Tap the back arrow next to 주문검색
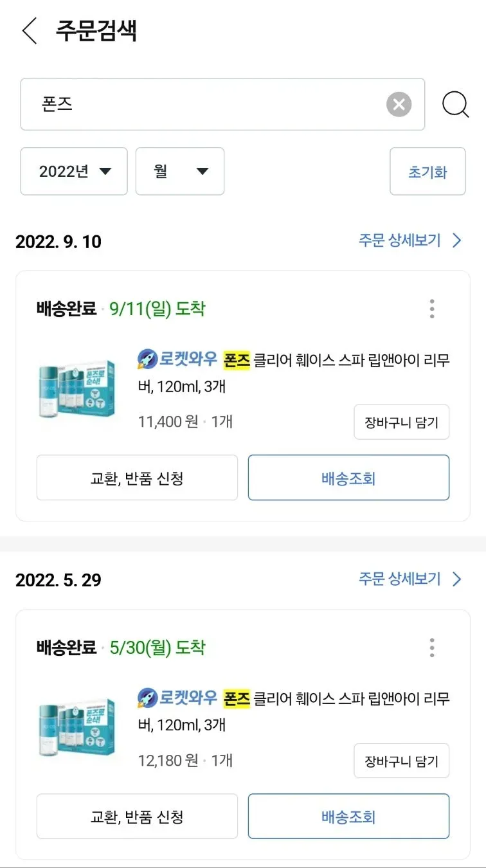 [29, 31]
